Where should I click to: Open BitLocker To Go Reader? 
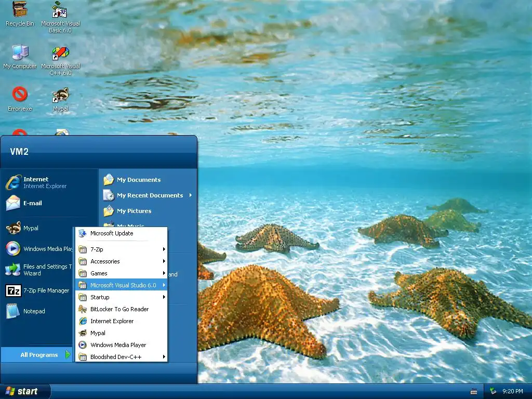pyautogui.click(x=121, y=309)
